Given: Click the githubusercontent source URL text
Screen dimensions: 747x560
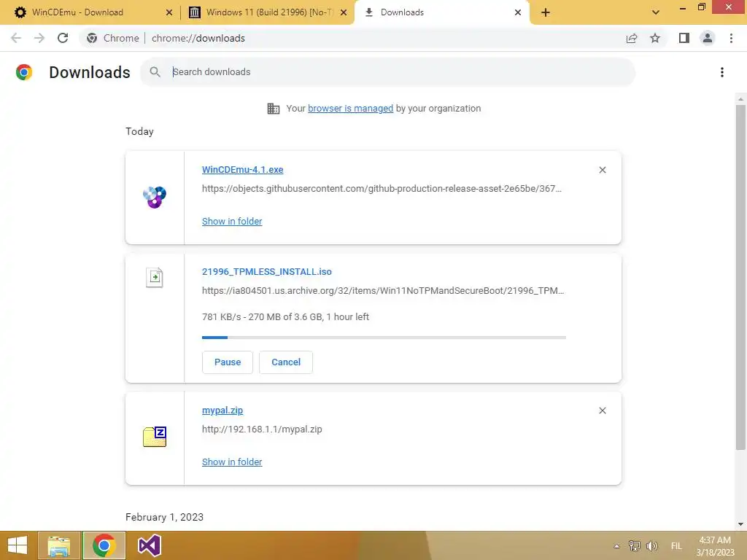Looking at the screenshot, I should click(x=382, y=189).
